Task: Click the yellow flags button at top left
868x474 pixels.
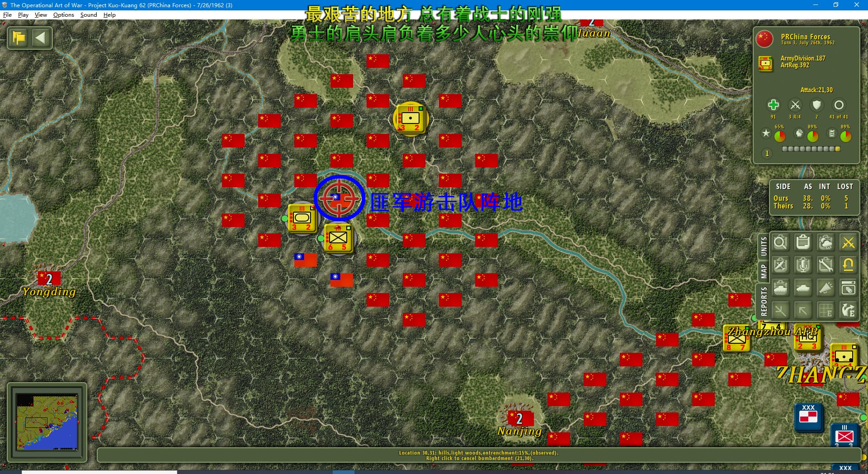Action: (19, 38)
